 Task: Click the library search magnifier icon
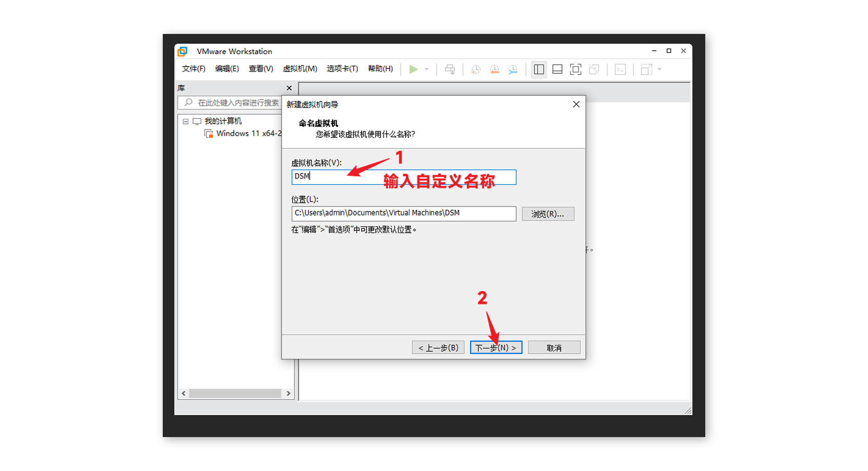point(189,103)
